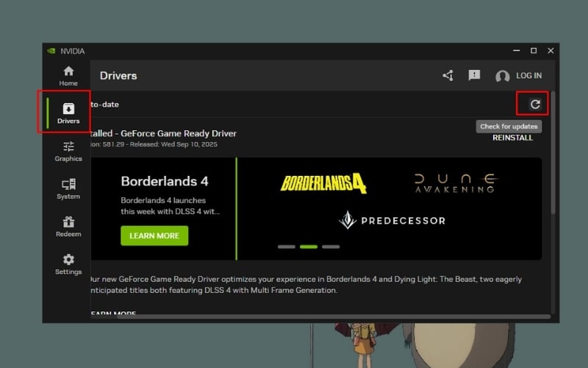The height and width of the screenshot is (368, 588).
Task: Open the notifications message icon
Action: tap(474, 75)
